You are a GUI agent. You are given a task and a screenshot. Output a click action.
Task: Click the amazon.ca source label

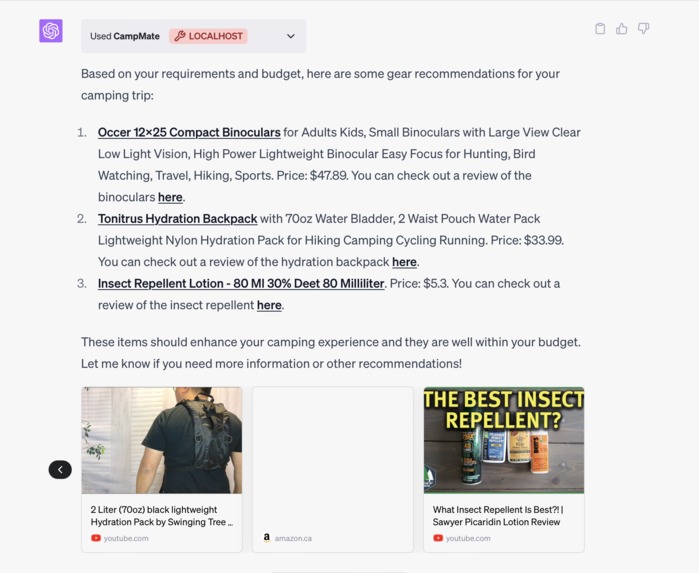pyautogui.click(x=293, y=538)
